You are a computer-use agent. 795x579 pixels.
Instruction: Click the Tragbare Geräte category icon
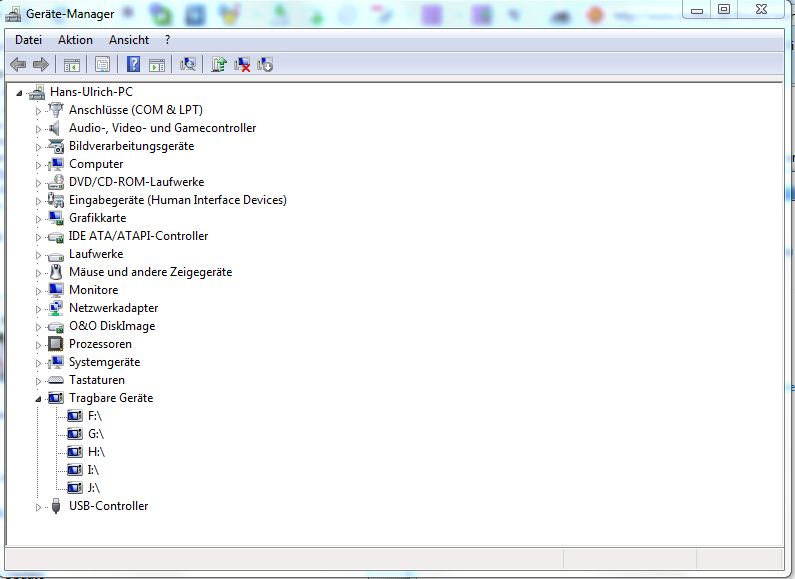[56, 399]
